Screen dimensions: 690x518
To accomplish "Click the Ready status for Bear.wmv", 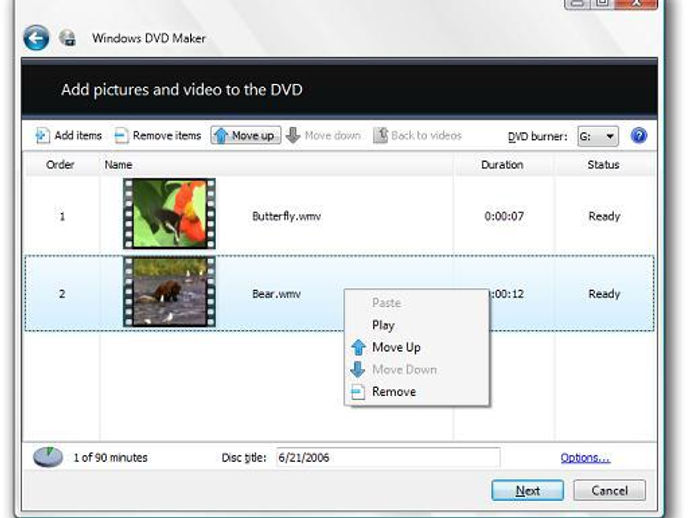I will pyautogui.click(x=604, y=294).
